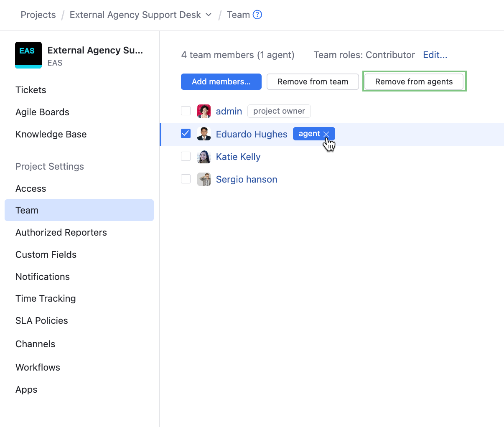This screenshot has height=427, width=504.
Task: Click the EAS project logo icon
Action: click(28, 55)
